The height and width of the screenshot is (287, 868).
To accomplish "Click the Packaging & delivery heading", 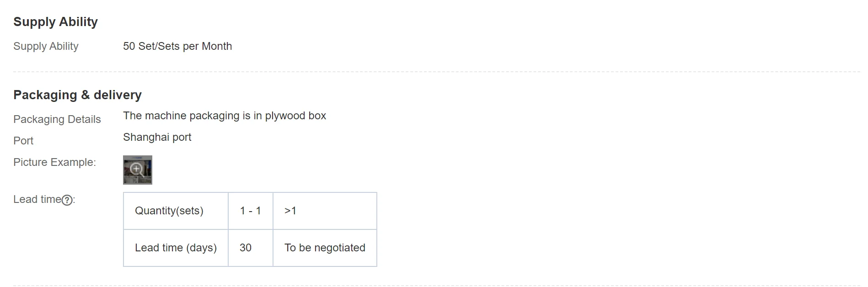I will coord(77,95).
